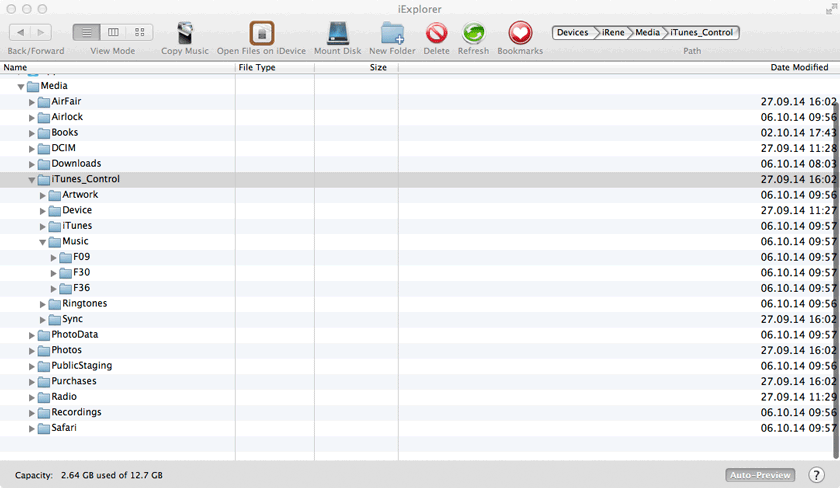Image resolution: width=840 pixels, height=488 pixels.
Task: Expand the Artwork folder triangle
Action: pyautogui.click(x=43, y=195)
